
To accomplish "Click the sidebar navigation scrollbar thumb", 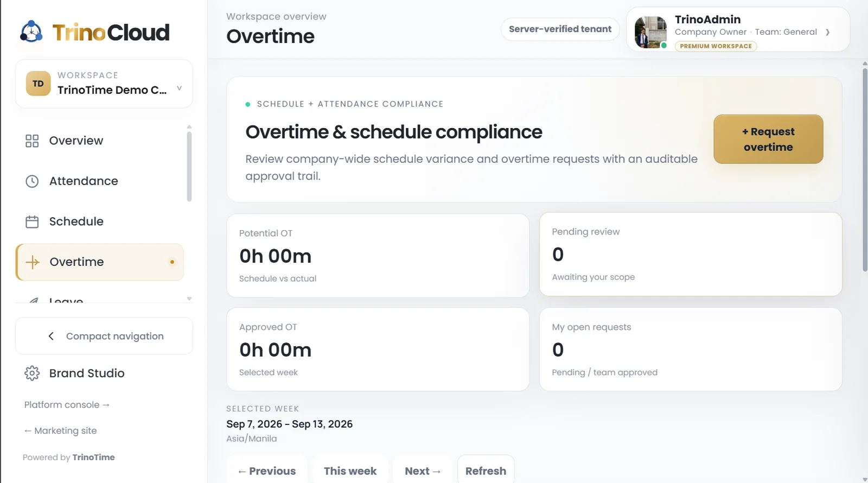I will (189, 166).
